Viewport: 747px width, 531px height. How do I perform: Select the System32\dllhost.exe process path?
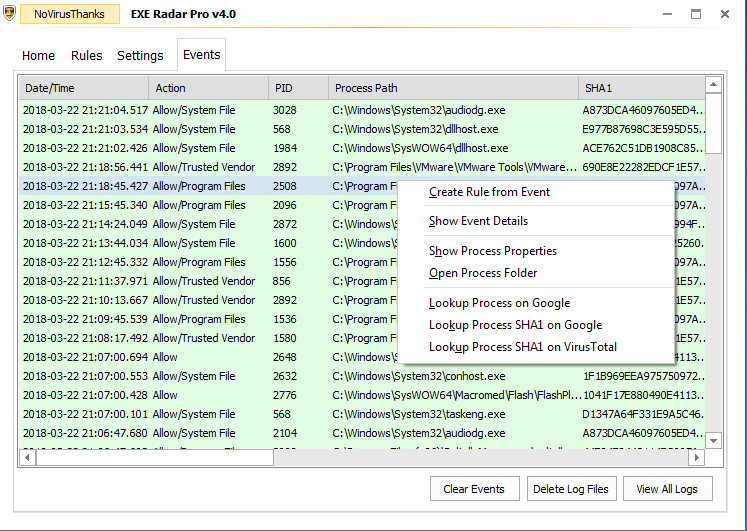pos(415,129)
